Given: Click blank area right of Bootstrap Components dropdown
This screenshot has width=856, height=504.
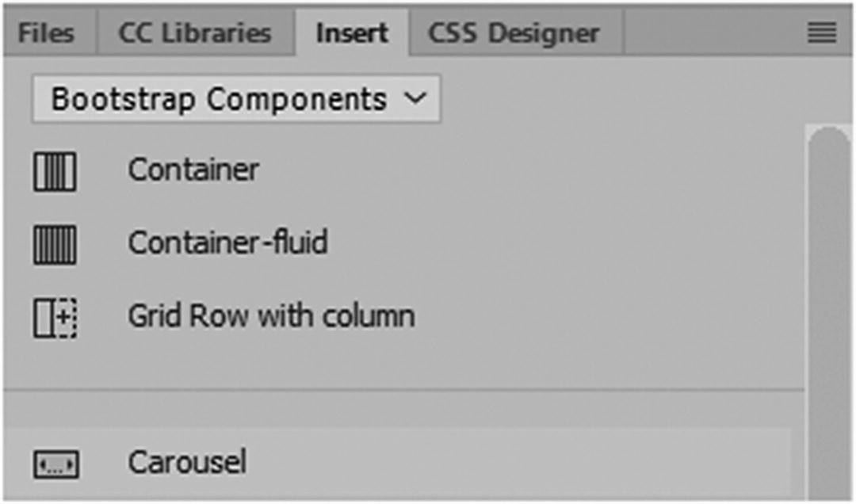Looking at the screenshot, I should (618, 100).
